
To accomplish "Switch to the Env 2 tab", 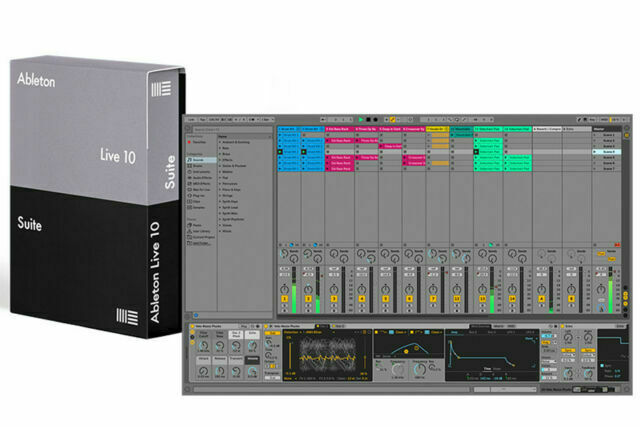I will [473, 332].
